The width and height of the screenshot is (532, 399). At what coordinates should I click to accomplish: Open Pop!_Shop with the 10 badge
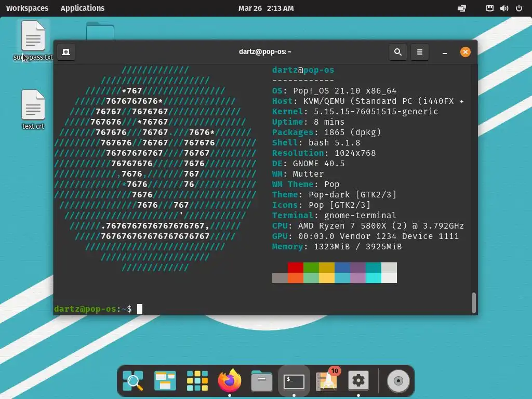(x=326, y=380)
